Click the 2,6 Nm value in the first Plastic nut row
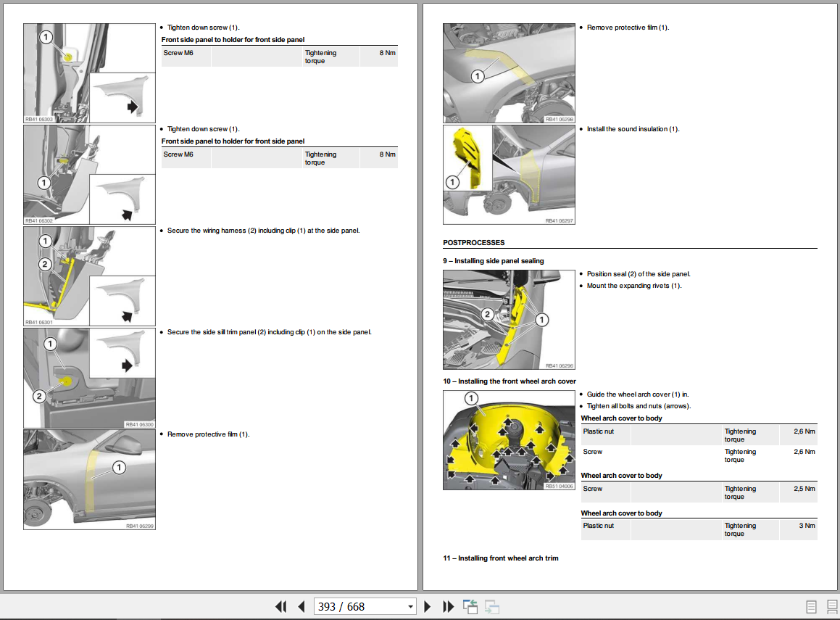Viewport: 840px width, 620px height. pyautogui.click(x=804, y=431)
